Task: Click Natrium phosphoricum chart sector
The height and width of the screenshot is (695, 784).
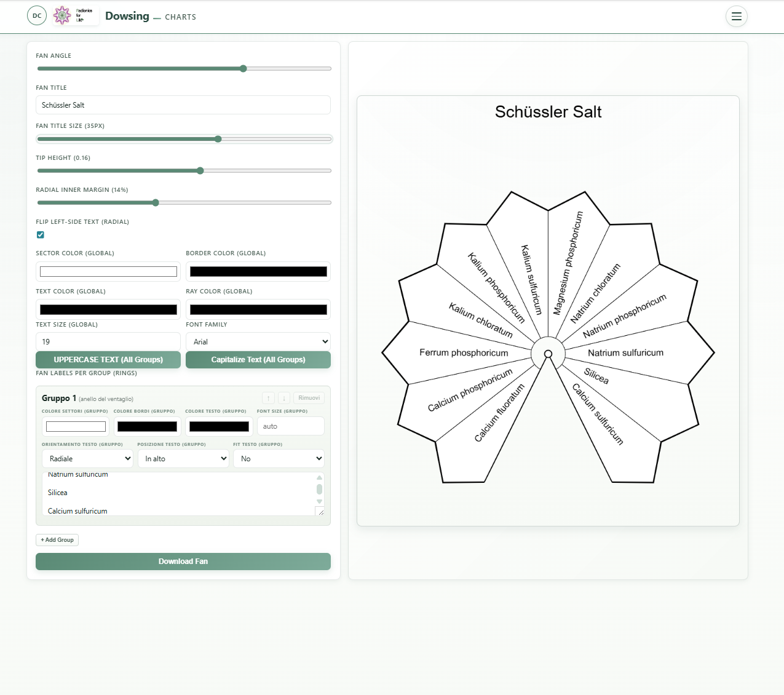Action: (625, 316)
